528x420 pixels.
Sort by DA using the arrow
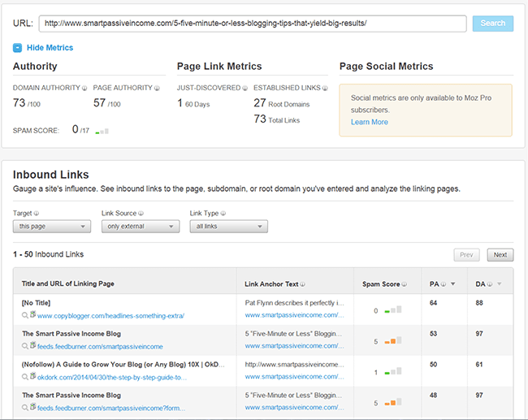pos(499,284)
